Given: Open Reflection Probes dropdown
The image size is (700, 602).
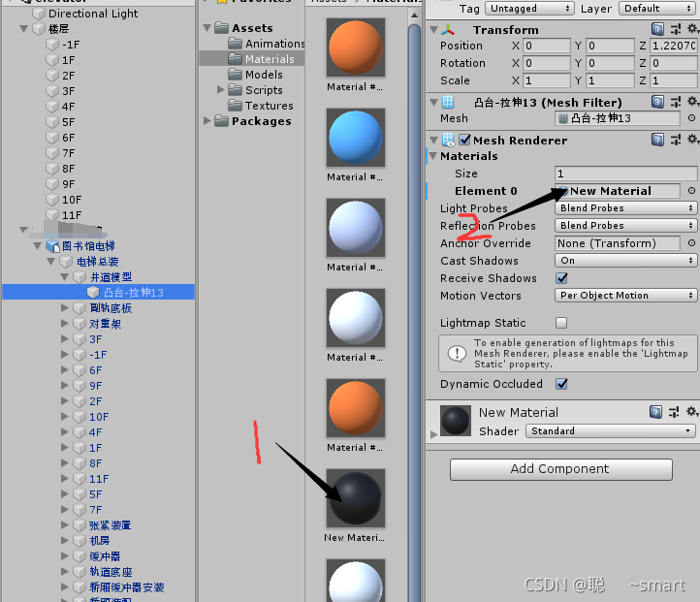Looking at the screenshot, I should pyautogui.click(x=625, y=225).
